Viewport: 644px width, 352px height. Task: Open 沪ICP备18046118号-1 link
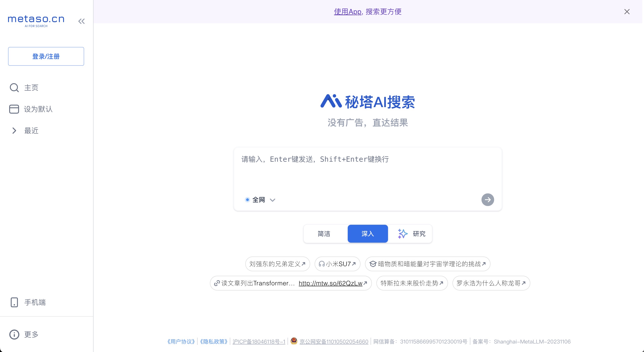(x=259, y=341)
